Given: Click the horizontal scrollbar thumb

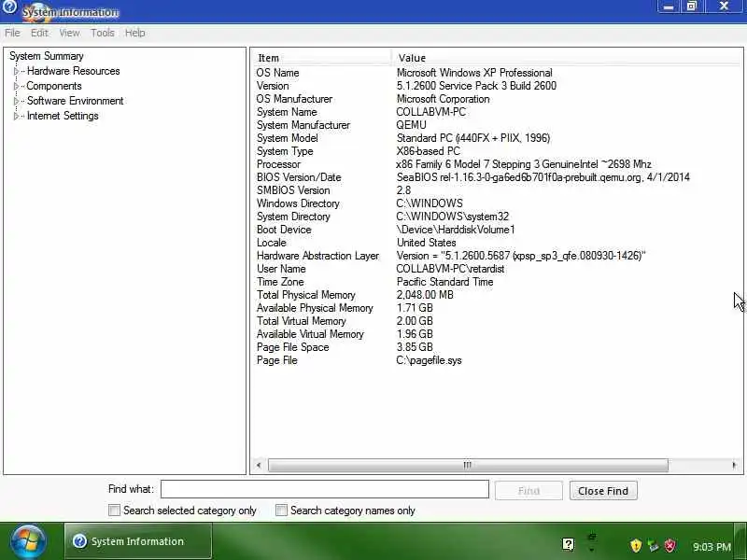Looking at the screenshot, I should (x=468, y=465).
